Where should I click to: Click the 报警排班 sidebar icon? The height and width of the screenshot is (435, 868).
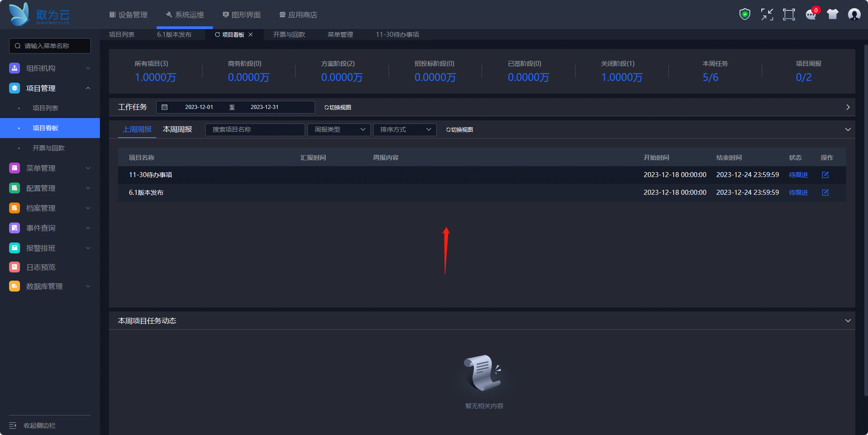15,248
